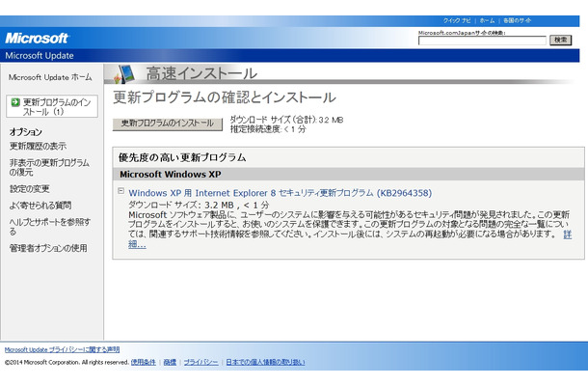Image resolution: width=588 pixels, height=386 pixels.
Task: Open the Internet Explorer 8 security update link
Action: [x=280, y=193]
